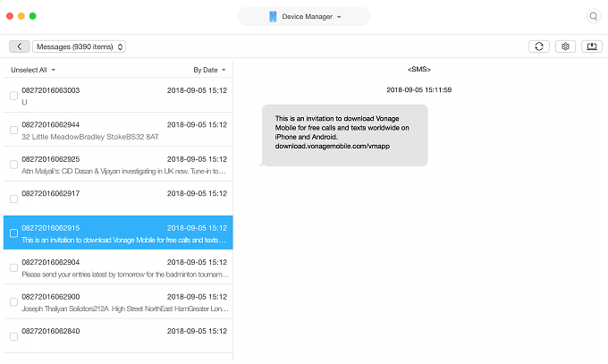The height and width of the screenshot is (364, 608).
Task: Check the box for 08272016062917
Action: [13, 199]
